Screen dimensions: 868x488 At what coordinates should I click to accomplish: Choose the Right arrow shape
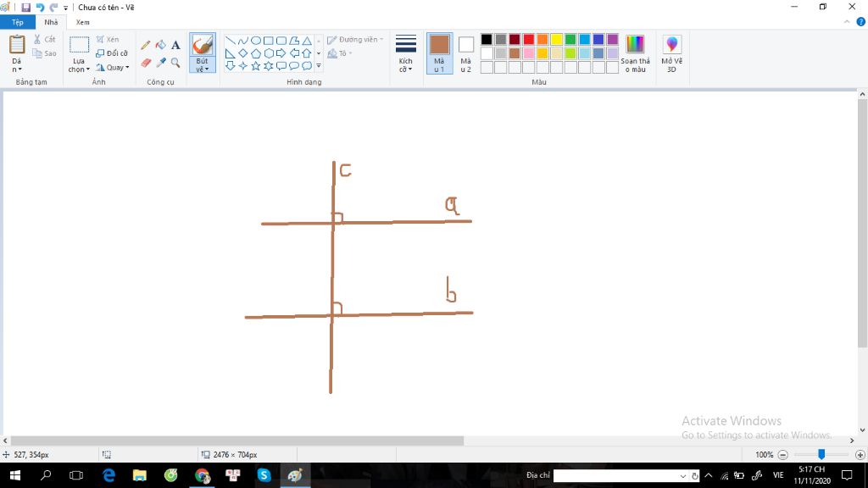(281, 53)
